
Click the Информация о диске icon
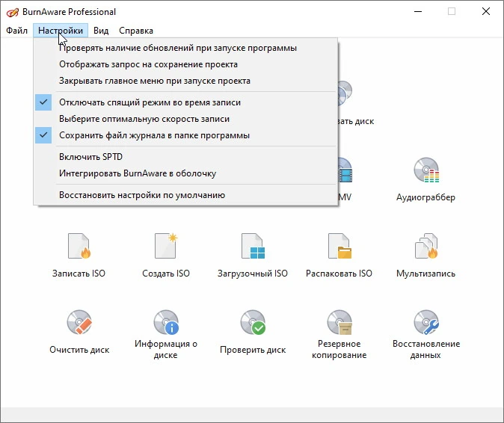tap(166, 322)
